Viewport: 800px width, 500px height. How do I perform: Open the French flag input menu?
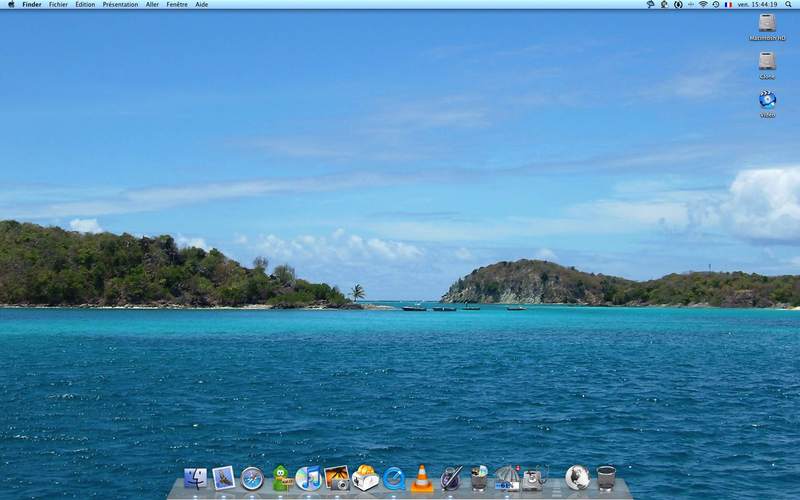tap(729, 4)
